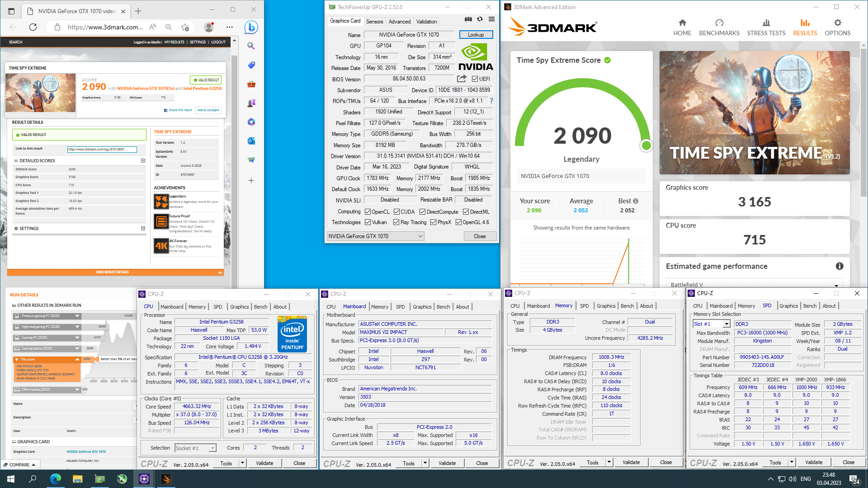Screen dimensions: 868x488
Task: Toggle the OpenCL checkbox
Action: pyautogui.click(x=368, y=212)
